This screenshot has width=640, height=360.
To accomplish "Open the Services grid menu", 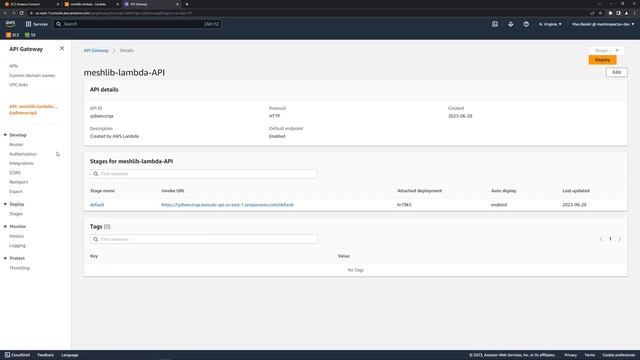I will click(x=37, y=24).
